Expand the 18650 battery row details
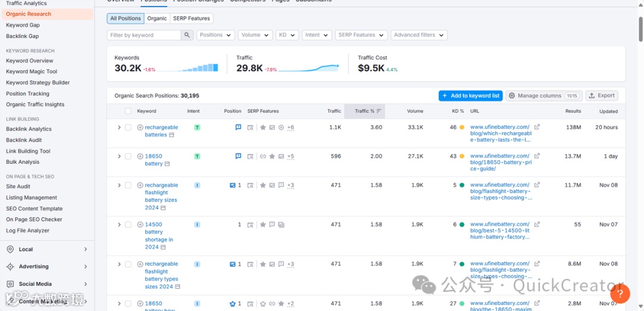Viewport: 644px width, 311px height. point(119,156)
